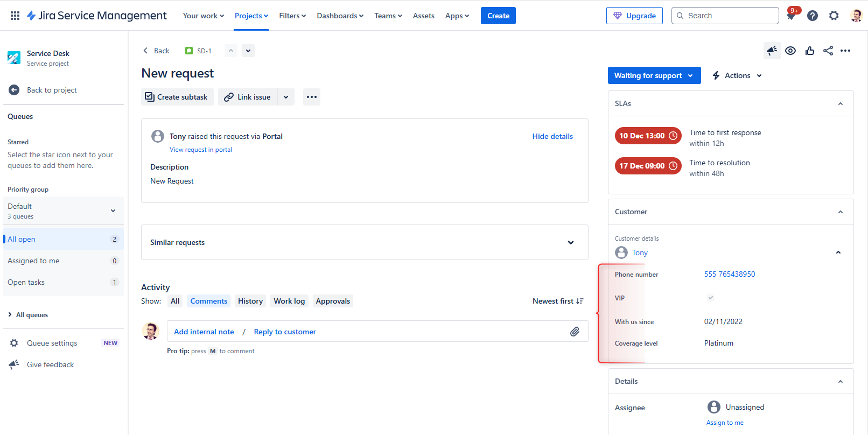Show All activity
Screen dimensions: 868x435
tap(175, 301)
